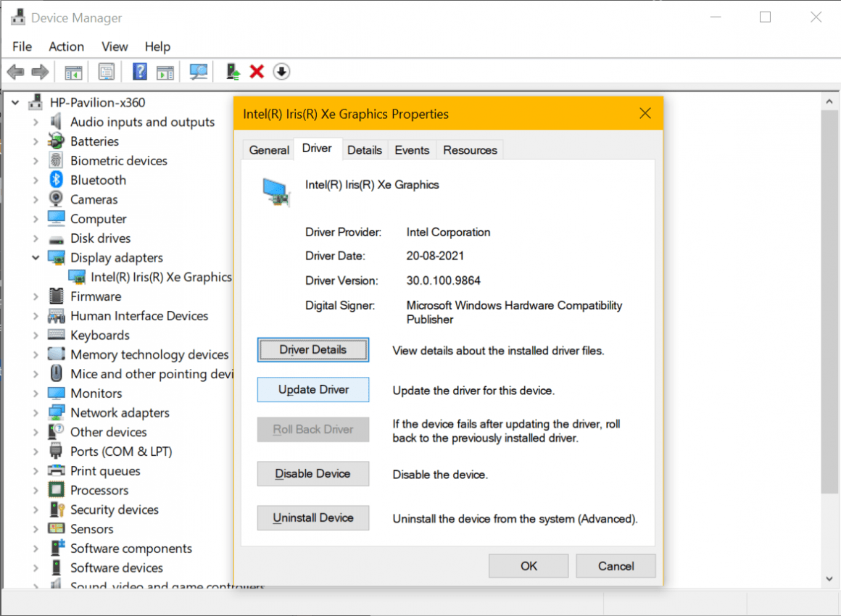Click the Disable device down-arrow toolbar icon

[281, 71]
